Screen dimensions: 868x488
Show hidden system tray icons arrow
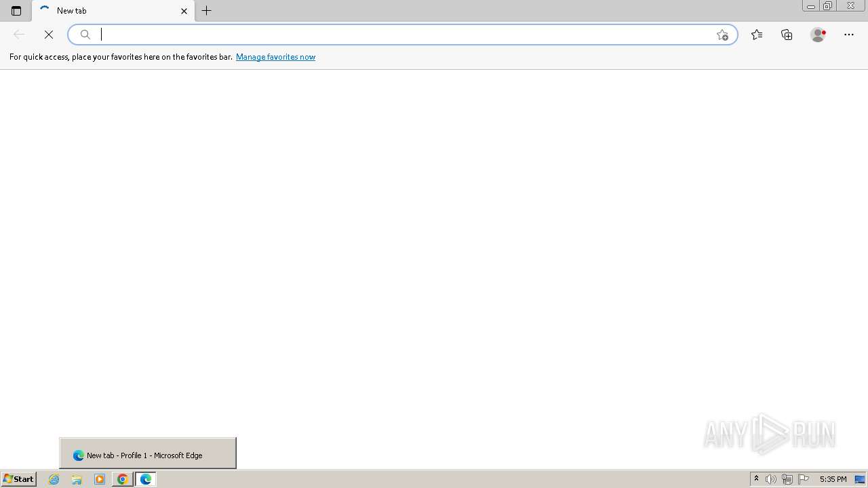[x=756, y=479]
